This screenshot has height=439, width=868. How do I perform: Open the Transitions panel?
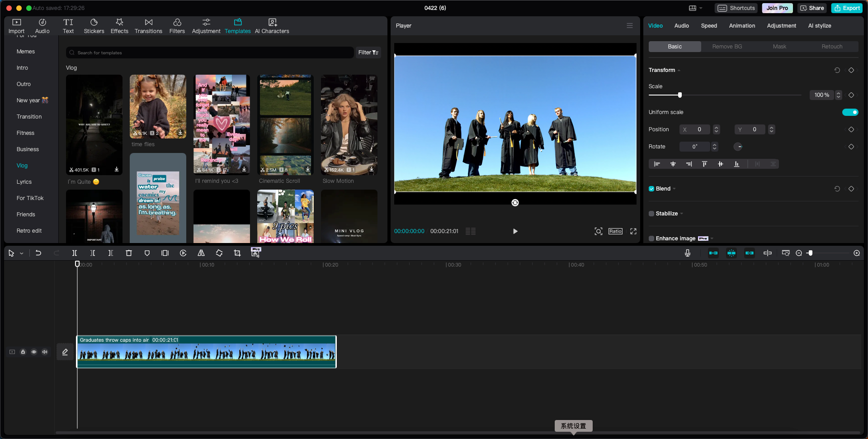click(x=148, y=26)
